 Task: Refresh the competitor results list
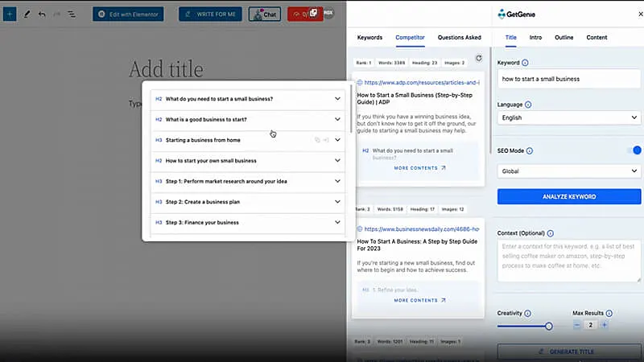click(x=479, y=59)
